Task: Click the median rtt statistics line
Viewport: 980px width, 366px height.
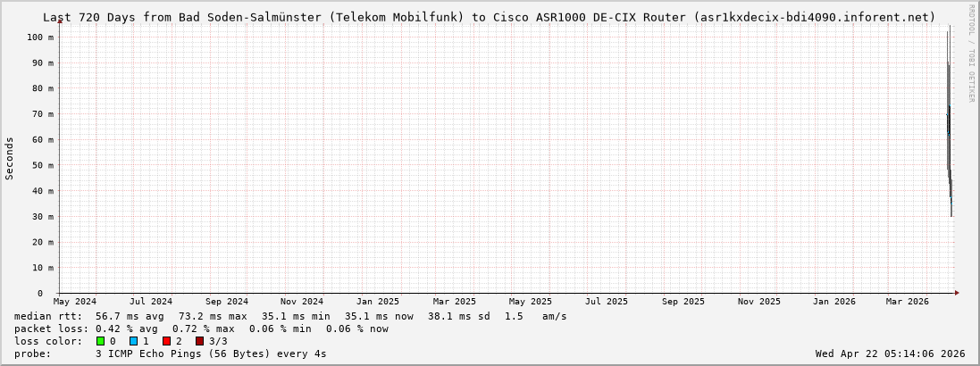Action: click(x=290, y=316)
